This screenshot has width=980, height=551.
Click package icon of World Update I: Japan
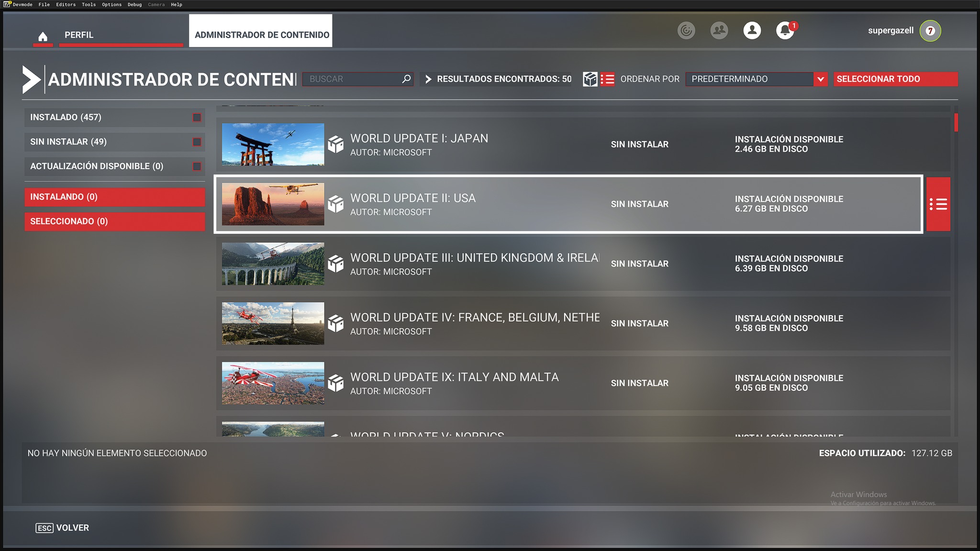336,144
